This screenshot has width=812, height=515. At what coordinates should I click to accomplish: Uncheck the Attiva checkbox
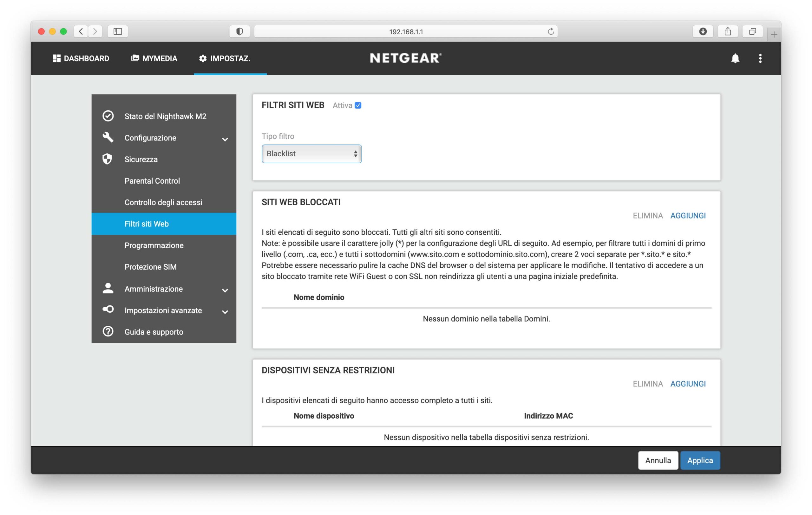tap(358, 106)
